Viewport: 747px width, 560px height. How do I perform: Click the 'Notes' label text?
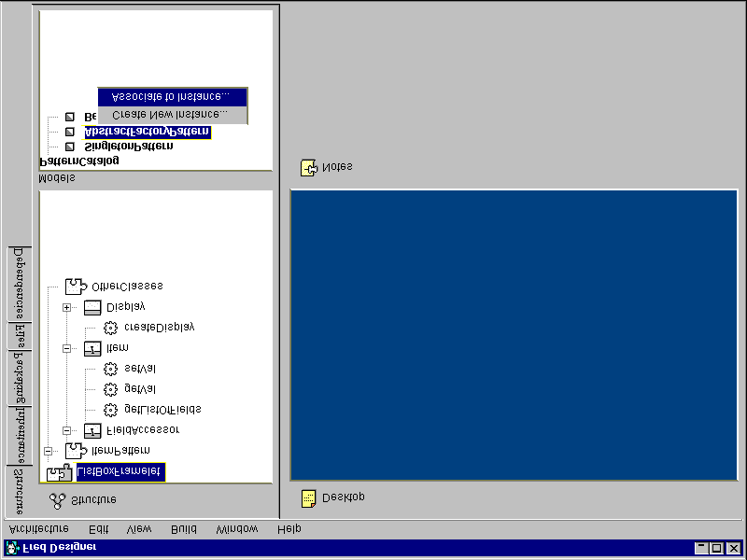click(x=337, y=167)
